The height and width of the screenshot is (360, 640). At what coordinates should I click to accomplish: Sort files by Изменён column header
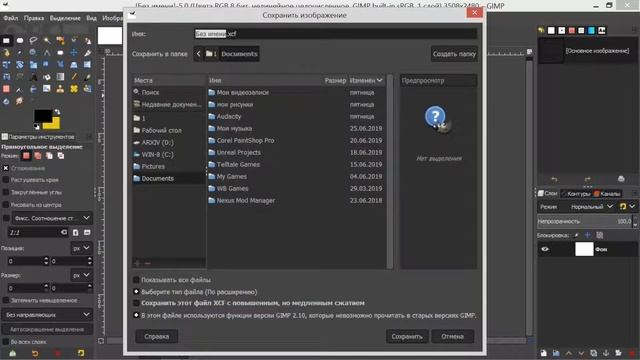pyautogui.click(x=366, y=80)
